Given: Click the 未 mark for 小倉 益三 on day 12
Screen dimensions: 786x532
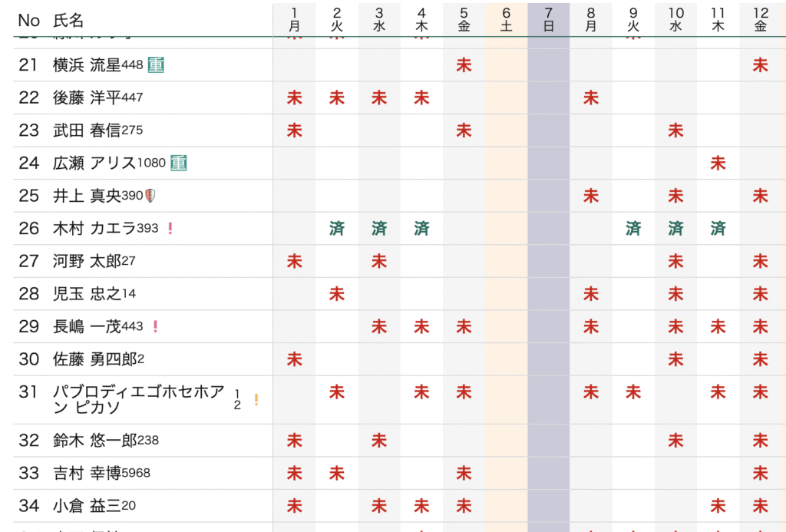Looking at the screenshot, I should click(x=760, y=506).
